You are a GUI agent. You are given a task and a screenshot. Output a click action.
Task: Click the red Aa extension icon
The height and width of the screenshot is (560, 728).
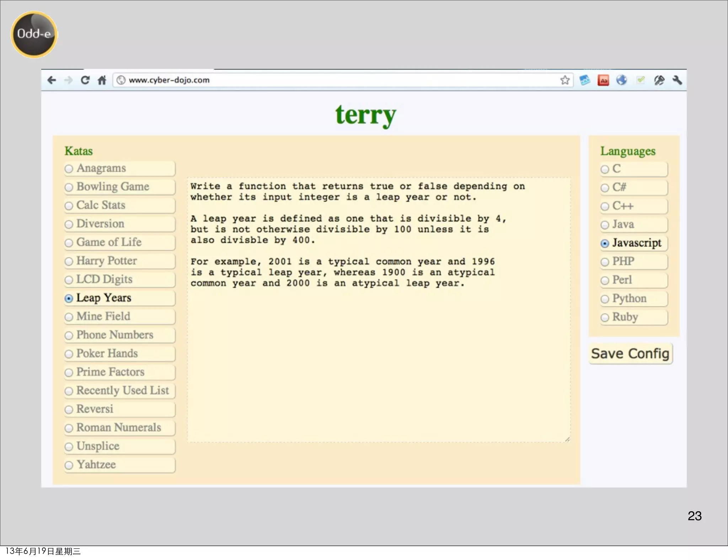tap(603, 80)
